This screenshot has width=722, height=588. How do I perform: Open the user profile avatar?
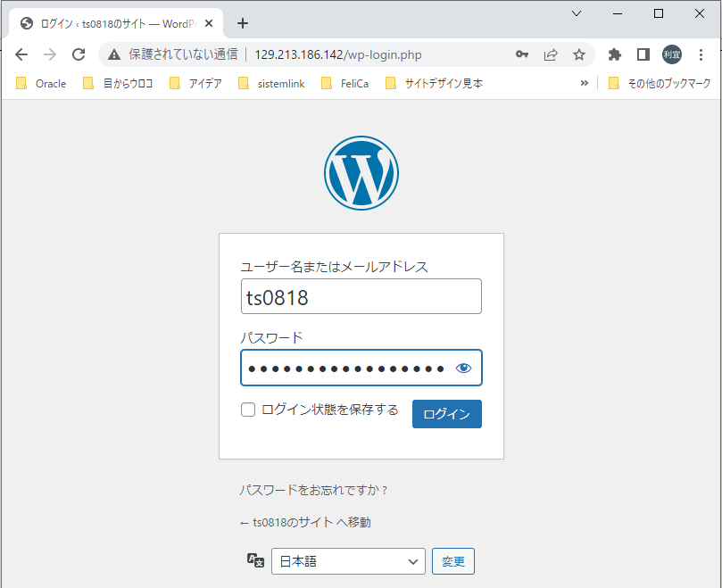(672, 54)
